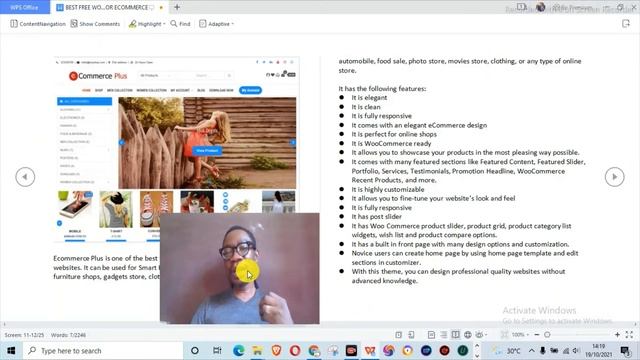Image resolution: width=640 pixels, height=360 pixels.
Task: Open Task View on taskbar
Action: 217,351
